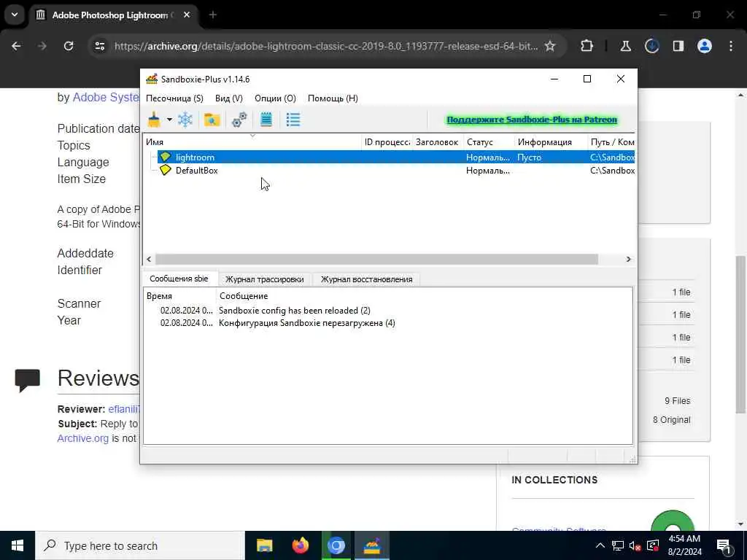Bookmark the page with the star icon
This screenshot has height=560, width=747.
(x=550, y=46)
